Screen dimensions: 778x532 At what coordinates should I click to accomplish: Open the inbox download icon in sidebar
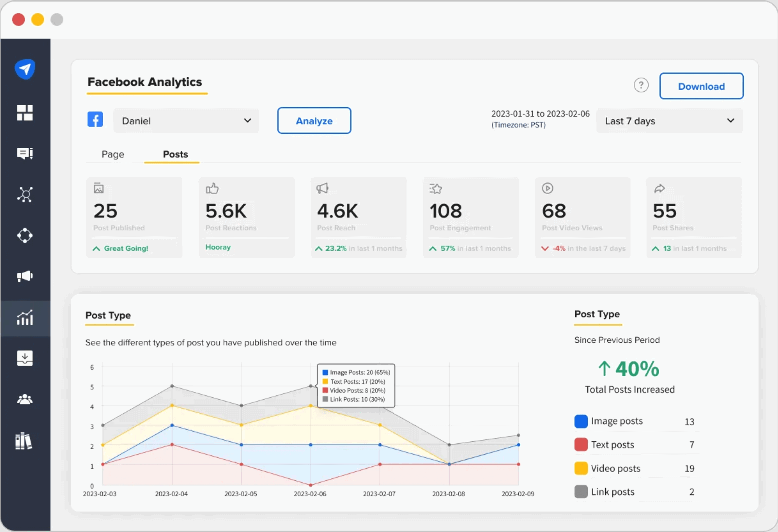(25, 358)
